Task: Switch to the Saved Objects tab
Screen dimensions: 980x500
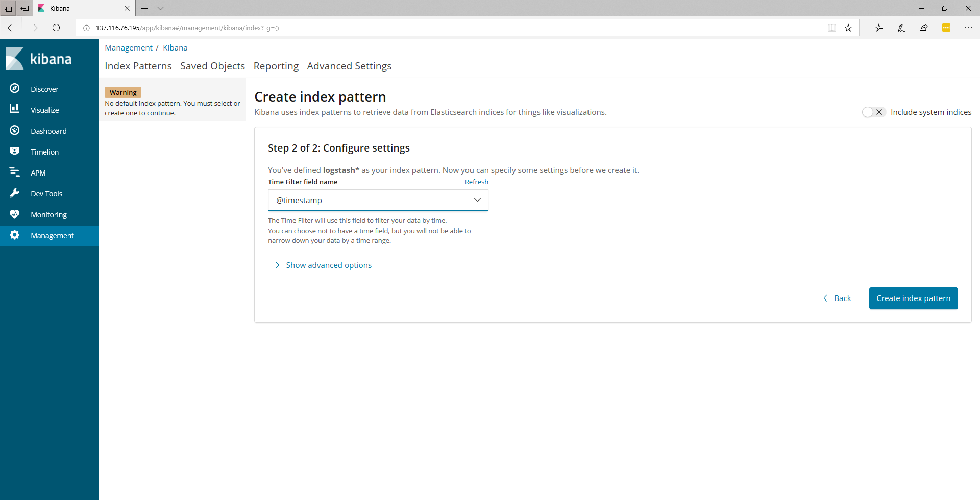Action: pyautogui.click(x=212, y=66)
